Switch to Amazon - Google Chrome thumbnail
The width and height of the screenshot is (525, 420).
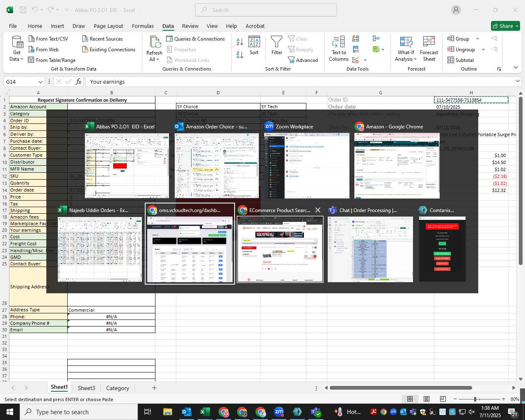(397, 161)
